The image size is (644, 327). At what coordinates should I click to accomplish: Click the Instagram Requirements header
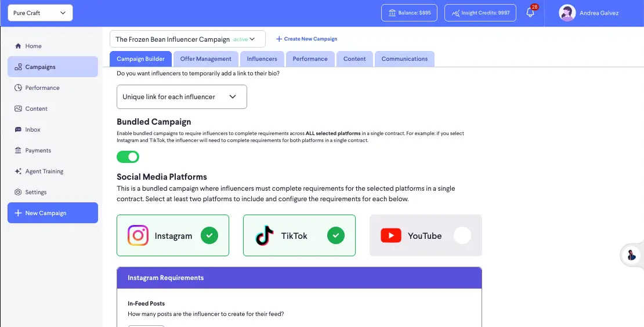299,278
